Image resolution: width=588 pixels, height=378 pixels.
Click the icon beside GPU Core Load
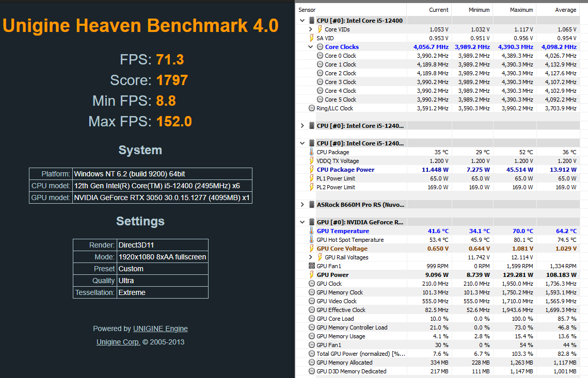point(312,318)
